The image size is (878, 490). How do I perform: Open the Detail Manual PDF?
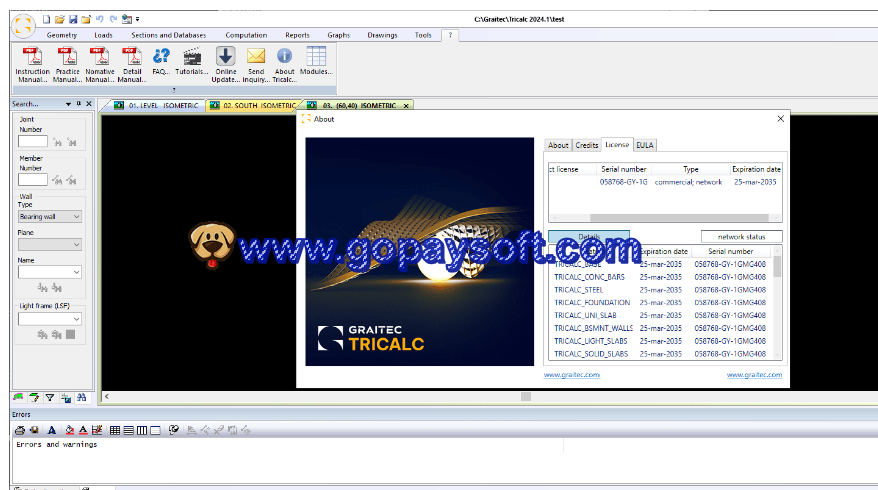tap(132, 65)
